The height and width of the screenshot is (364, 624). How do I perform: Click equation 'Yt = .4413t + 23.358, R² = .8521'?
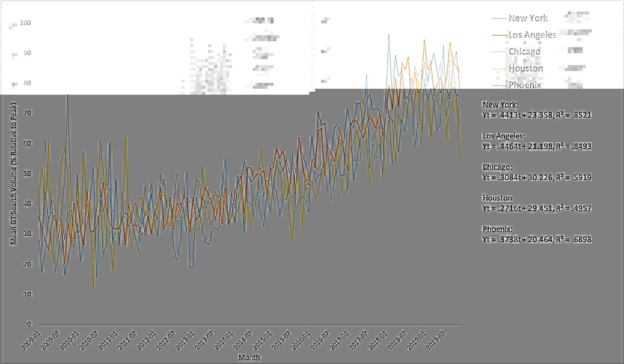click(x=537, y=115)
